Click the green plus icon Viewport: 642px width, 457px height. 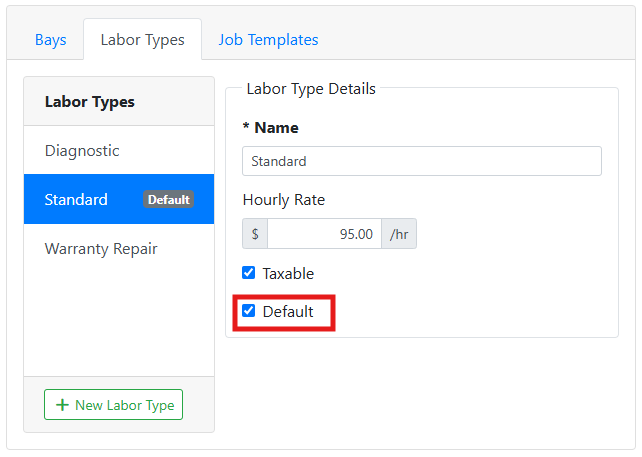62,405
